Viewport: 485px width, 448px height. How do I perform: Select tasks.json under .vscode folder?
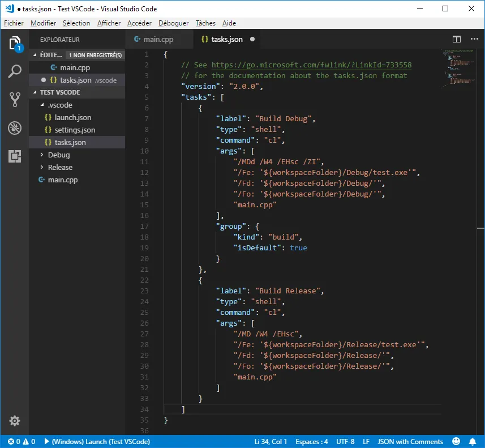[77, 142]
